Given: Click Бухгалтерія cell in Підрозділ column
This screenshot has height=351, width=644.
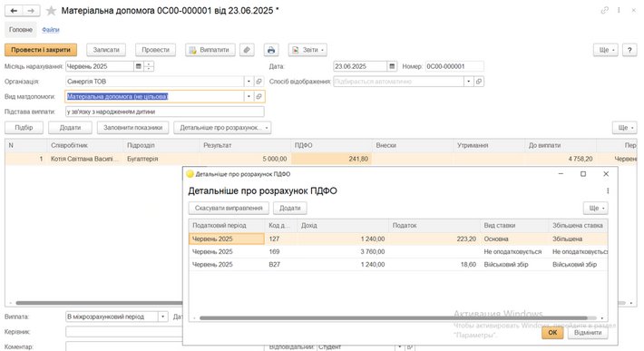Looking at the screenshot, I should [x=161, y=159].
